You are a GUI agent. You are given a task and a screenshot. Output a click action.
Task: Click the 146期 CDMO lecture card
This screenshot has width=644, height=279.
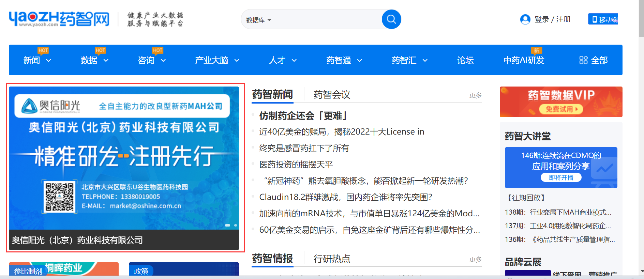coord(561,167)
